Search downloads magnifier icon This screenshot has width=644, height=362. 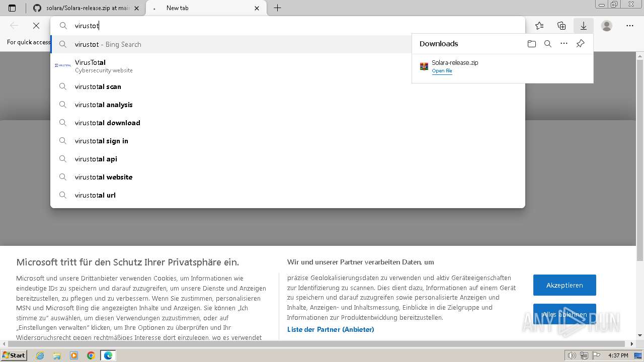548,44
